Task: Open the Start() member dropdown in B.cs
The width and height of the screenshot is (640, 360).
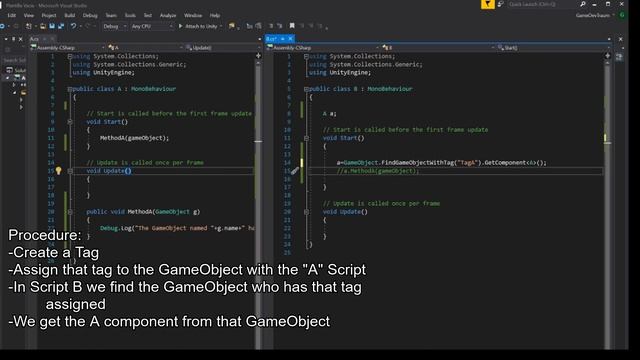Action: 553,48
